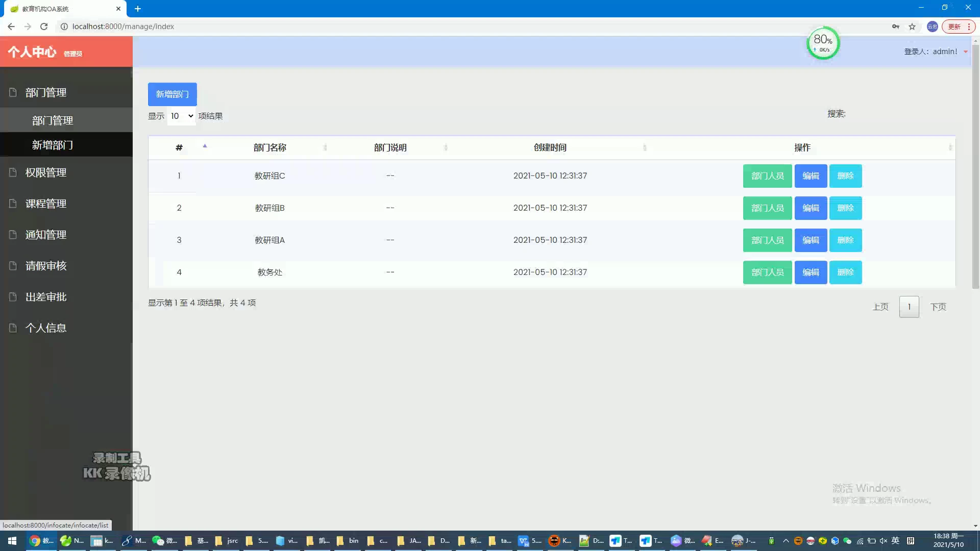Click the 请假审核 document icon
This screenshot has width=980, height=551.
tap(13, 266)
